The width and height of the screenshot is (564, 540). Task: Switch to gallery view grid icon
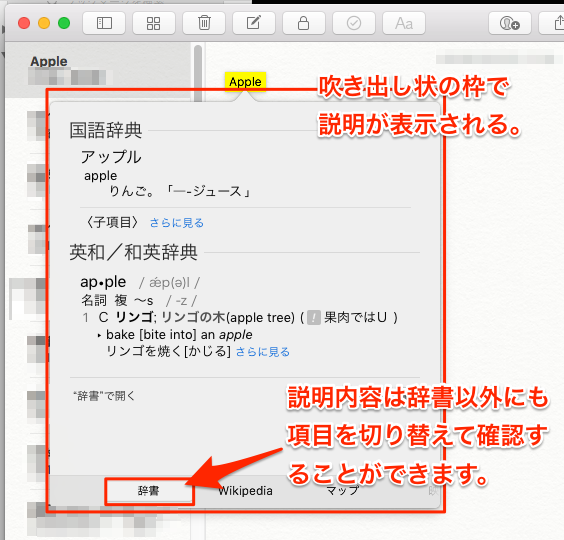tap(154, 23)
